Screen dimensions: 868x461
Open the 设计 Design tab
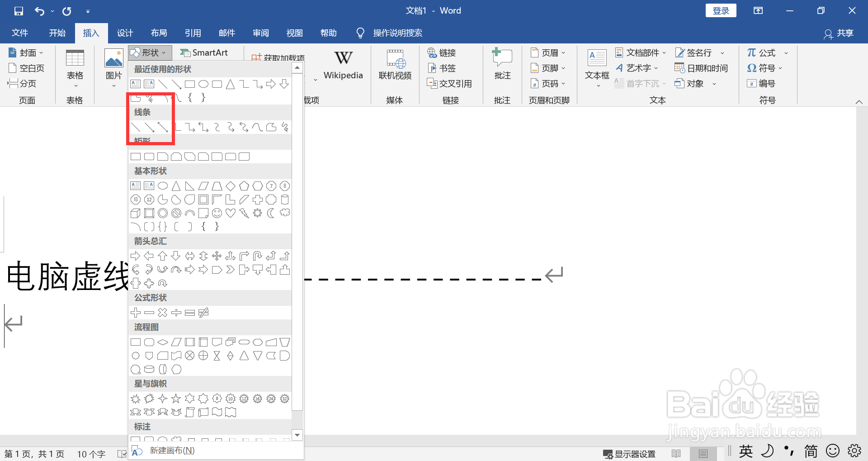tap(125, 33)
